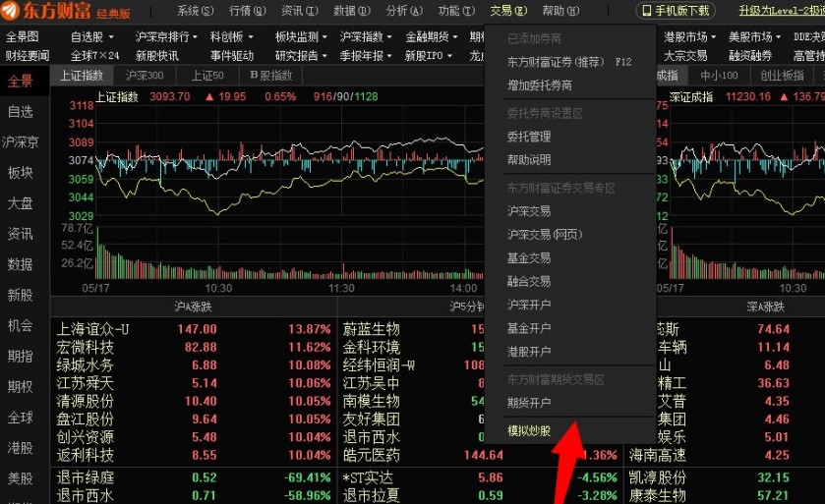This screenshot has height=504, width=825.
Task: Click stock 上海谊众-U in the gainers list
Action: click(x=93, y=329)
